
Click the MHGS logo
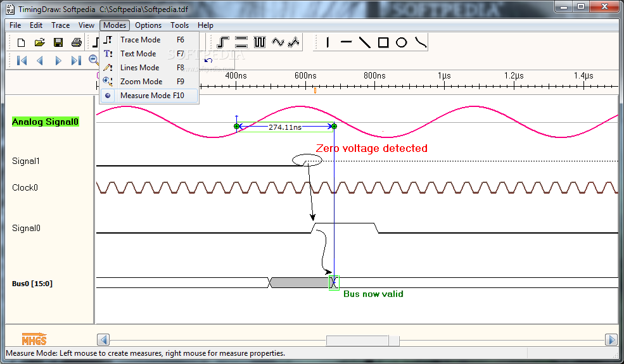click(34, 339)
